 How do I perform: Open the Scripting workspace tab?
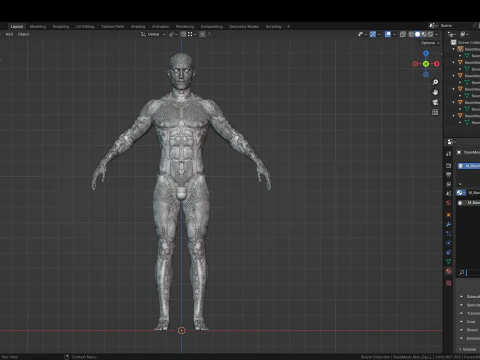tap(273, 26)
